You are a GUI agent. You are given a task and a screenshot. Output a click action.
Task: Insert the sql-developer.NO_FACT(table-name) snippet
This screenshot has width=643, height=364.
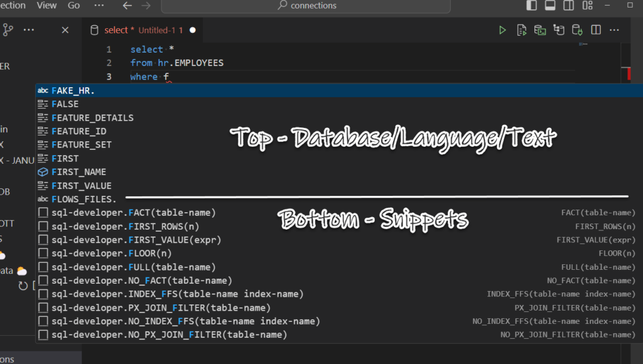tap(339, 281)
